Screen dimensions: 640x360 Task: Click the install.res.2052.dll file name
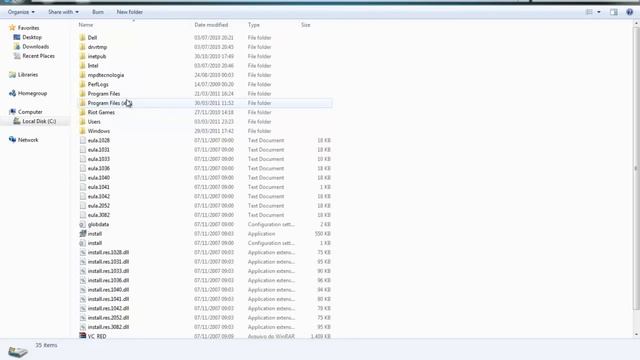(x=108, y=318)
